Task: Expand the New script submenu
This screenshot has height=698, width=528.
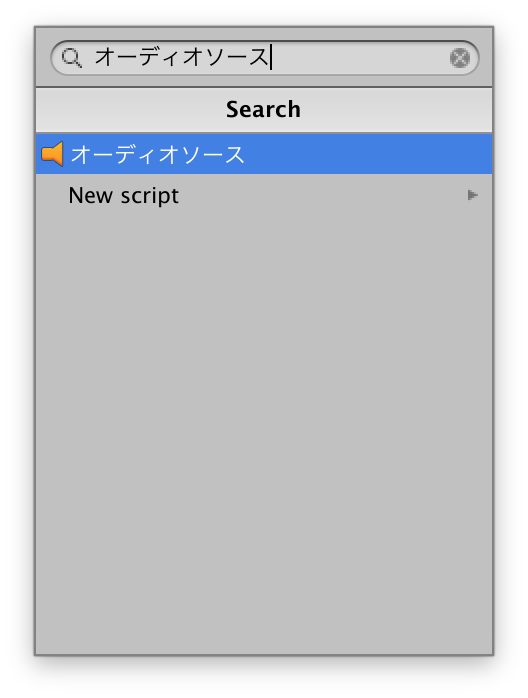Action: tap(472, 195)
